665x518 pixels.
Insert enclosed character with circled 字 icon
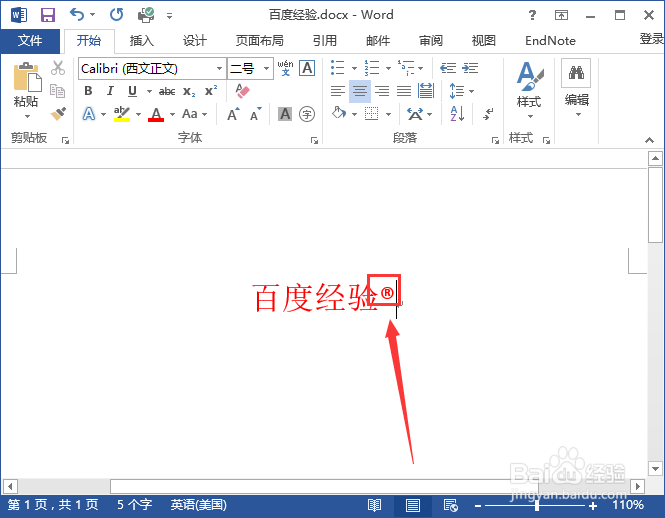pos(307,114)
